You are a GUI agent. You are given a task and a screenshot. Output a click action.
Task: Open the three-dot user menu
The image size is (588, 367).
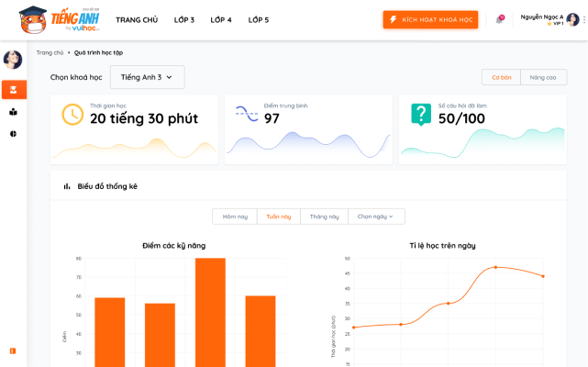(x=582, y=19)
